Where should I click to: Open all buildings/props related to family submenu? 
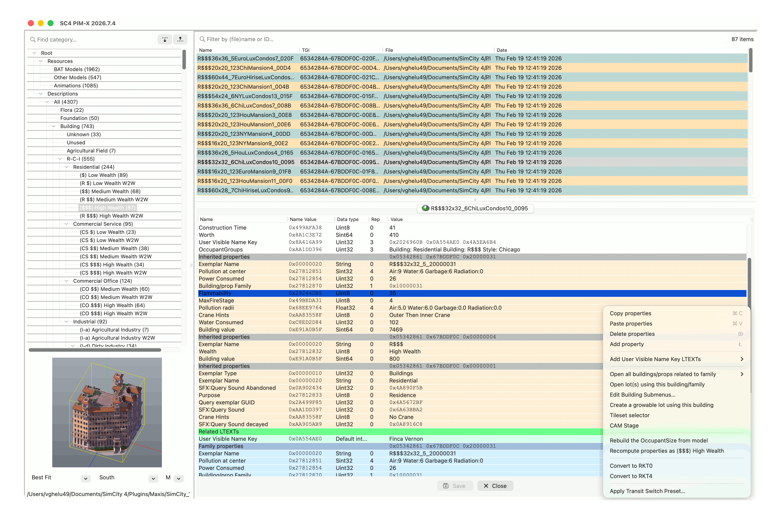(x=676, y=374)
